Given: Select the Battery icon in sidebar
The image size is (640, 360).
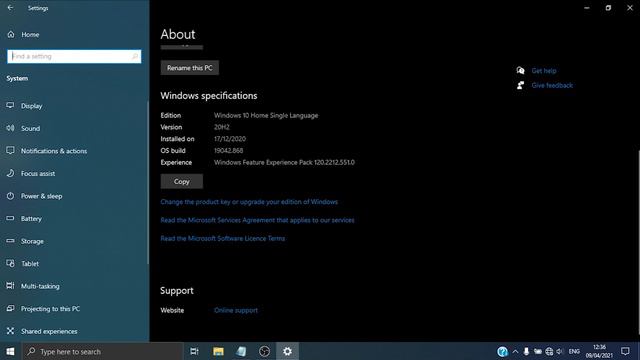Looking at the screenshot, I should pos(10,218).
